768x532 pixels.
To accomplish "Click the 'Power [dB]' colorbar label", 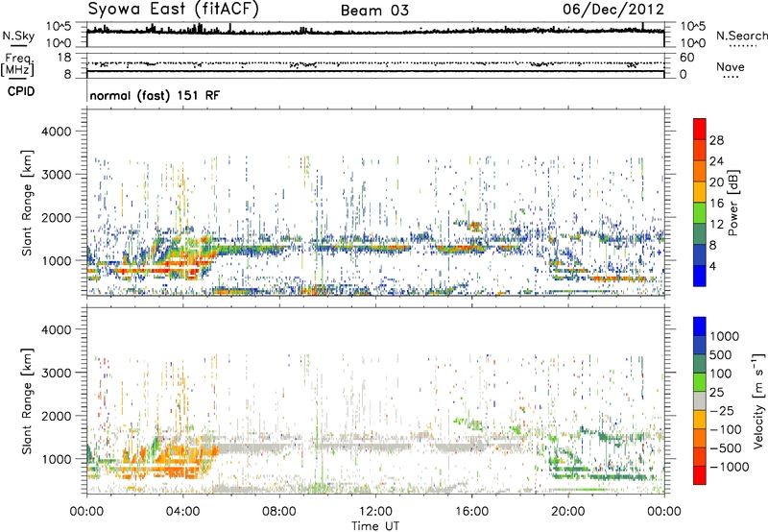I will tap(732, 203).
